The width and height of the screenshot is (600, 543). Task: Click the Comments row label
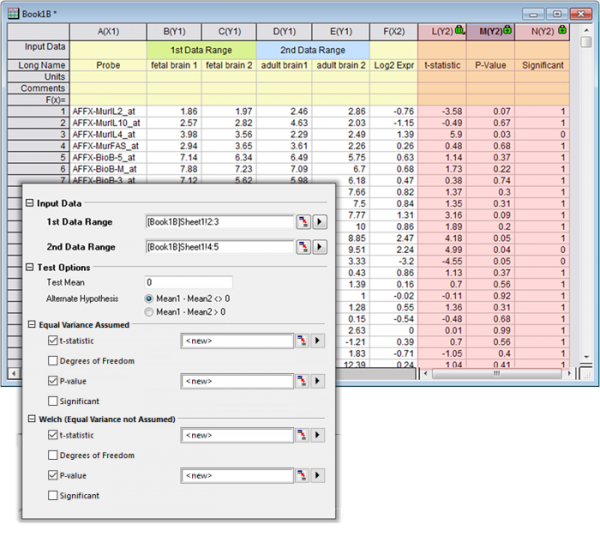pyautogui.click(x=38, y=88)
